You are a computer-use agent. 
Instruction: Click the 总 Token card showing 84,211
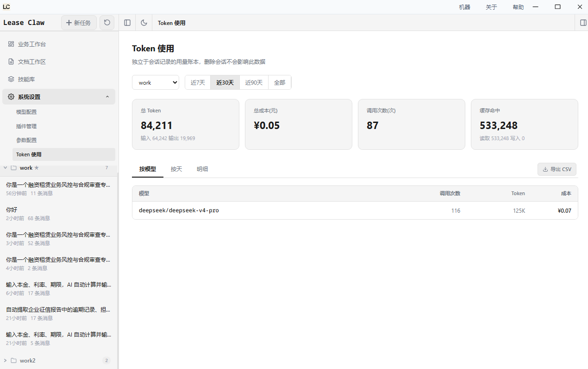pyautogui.click(x=186, y=124)
